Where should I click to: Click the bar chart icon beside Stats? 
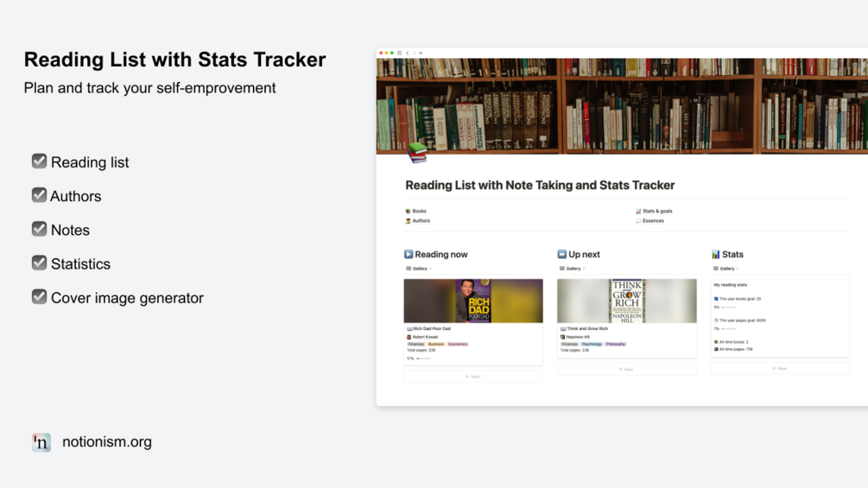coord(715,254)
